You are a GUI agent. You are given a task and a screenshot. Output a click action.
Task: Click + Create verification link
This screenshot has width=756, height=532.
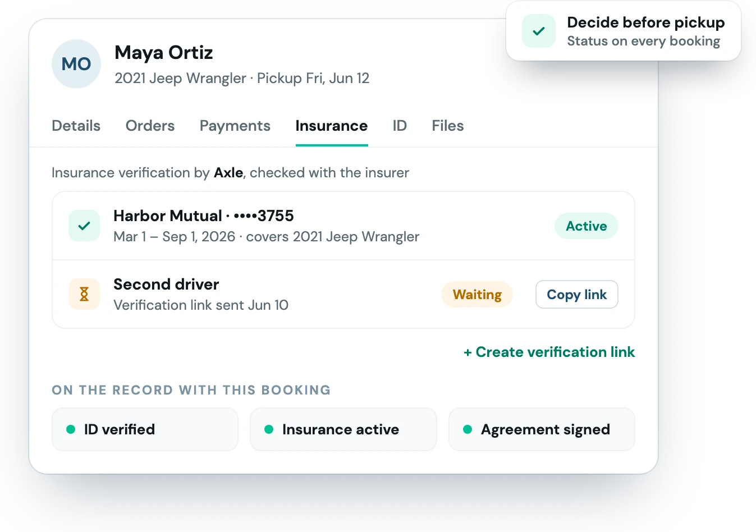tap(549, 352)
